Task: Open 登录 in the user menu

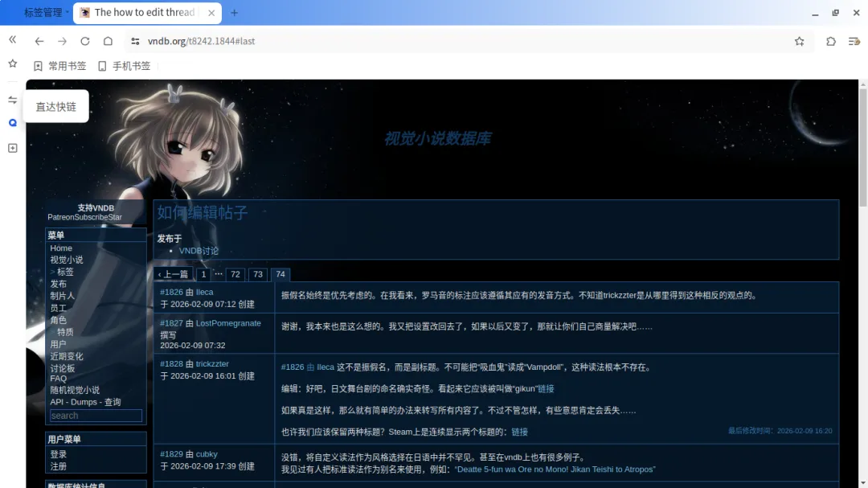Action: coord(58,454)
